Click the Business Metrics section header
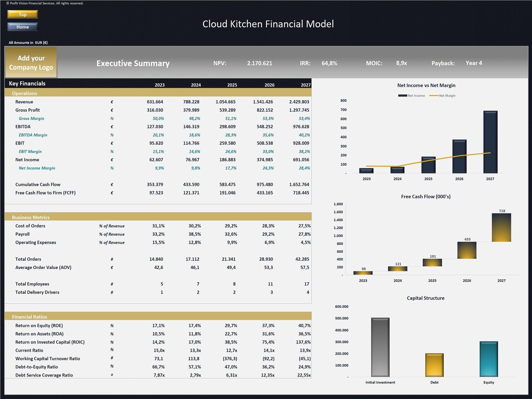 [31, 217]
